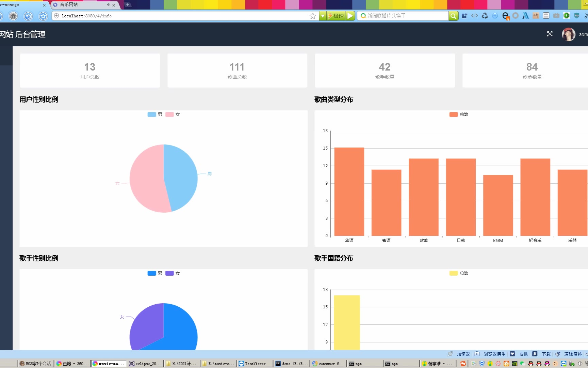This screenshot has height=368, width=588.
Task: Click the browser home button
Action: tap(13, 16)
